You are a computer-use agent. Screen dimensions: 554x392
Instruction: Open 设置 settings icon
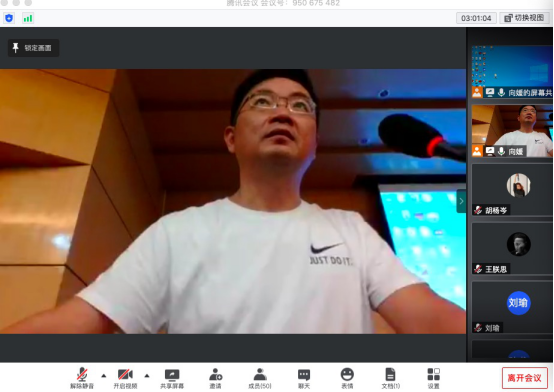434,378
